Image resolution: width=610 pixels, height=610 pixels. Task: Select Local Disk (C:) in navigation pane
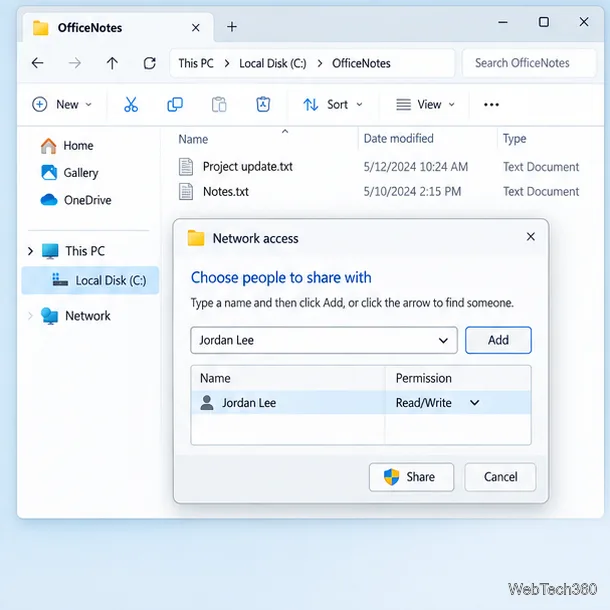(x=90, y=280)
